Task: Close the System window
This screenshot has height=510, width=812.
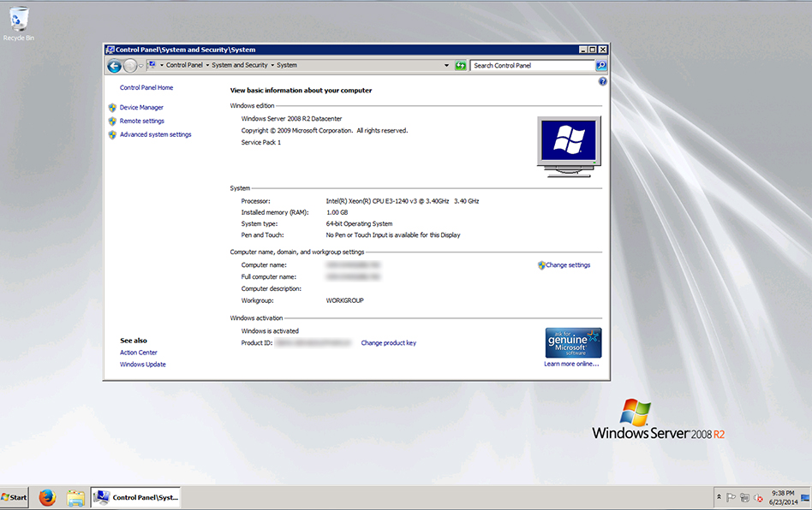Action: click(602, 50)
